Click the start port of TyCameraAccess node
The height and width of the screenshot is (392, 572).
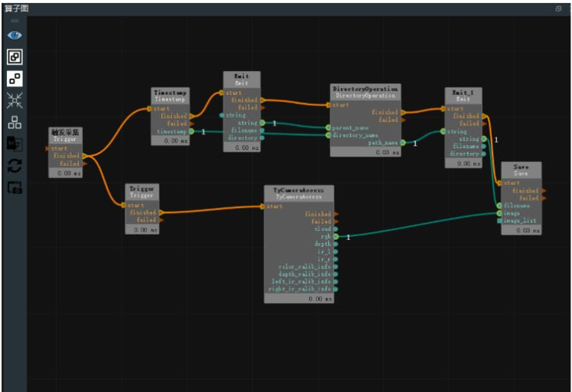pyautogui.click(x=262, y=207)
